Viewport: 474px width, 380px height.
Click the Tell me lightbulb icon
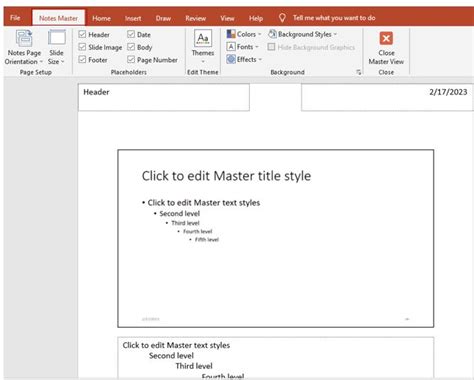coord(282,18)
